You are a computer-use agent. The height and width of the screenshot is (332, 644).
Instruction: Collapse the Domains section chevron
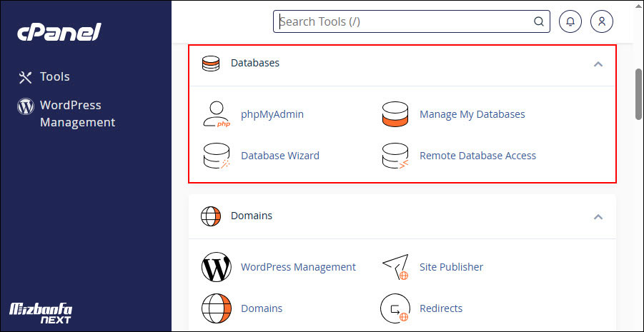(598, 216)
